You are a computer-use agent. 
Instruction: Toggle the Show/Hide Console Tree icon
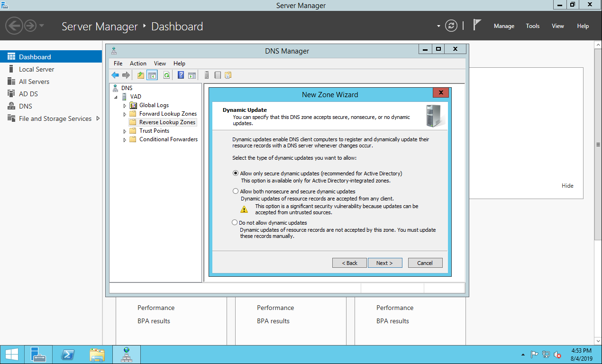(x=152, y=75)
